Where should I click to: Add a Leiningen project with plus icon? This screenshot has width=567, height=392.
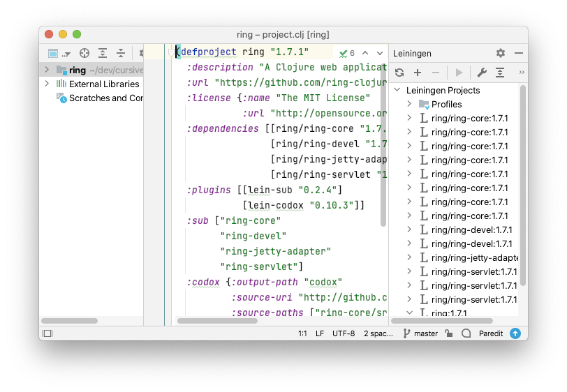click(418, 73)
